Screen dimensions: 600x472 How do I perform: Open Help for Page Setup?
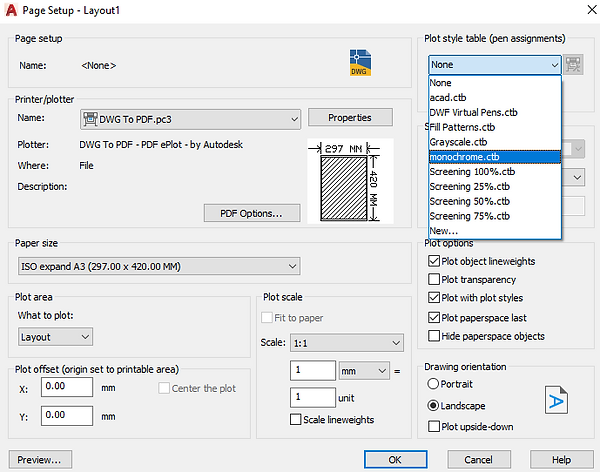click(x=561, y=459)
